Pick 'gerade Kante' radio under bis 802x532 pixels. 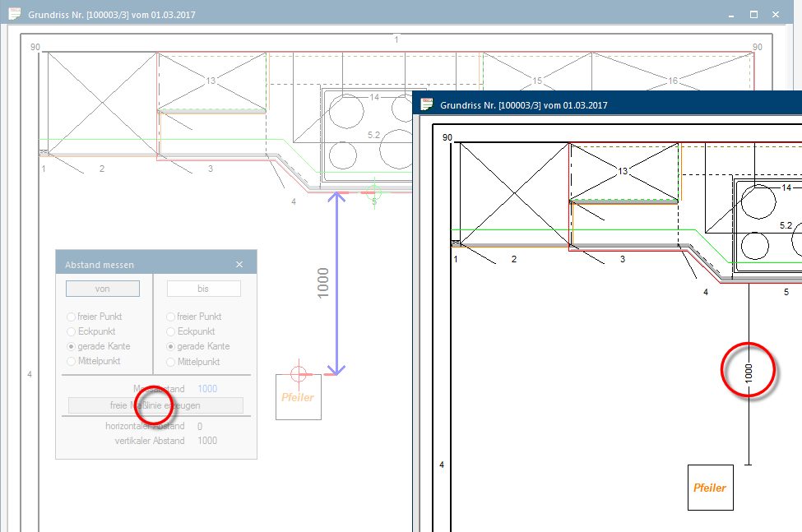pos(171,346)
